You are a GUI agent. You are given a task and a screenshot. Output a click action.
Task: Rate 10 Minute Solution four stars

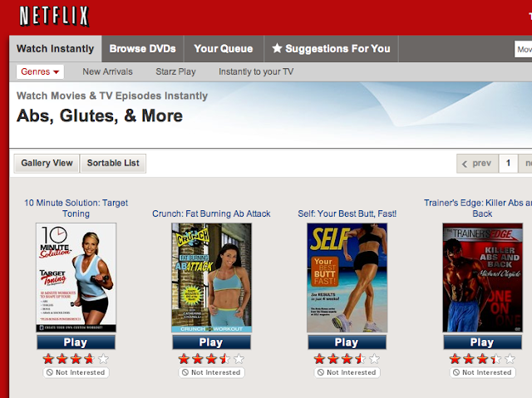coord(89,359)
